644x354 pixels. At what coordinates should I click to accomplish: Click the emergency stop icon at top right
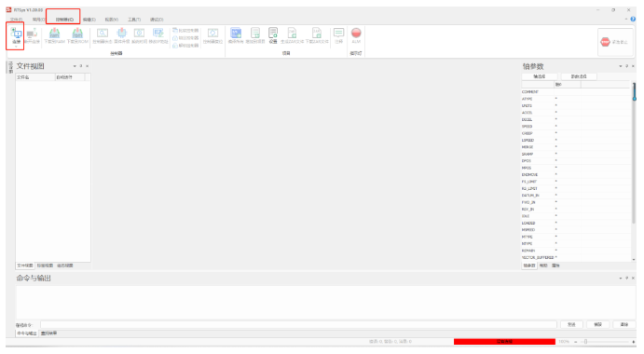tap(615, 42)
